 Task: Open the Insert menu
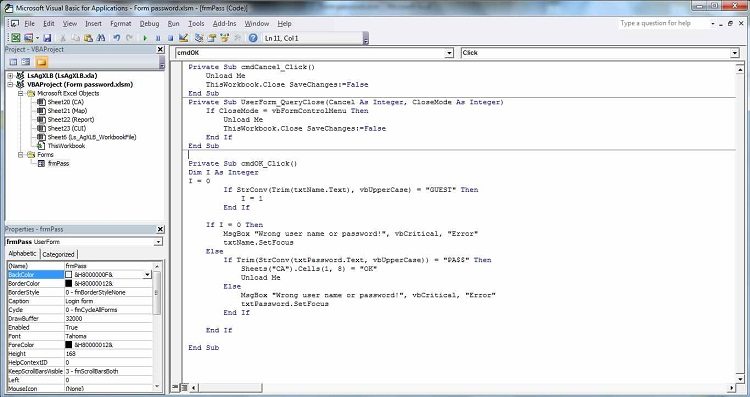point(93,23)
